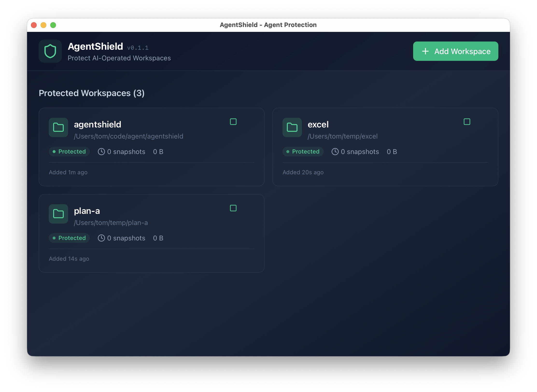Click the agentshield workspace folder icon
537x392 pixels.
[58, 128]
